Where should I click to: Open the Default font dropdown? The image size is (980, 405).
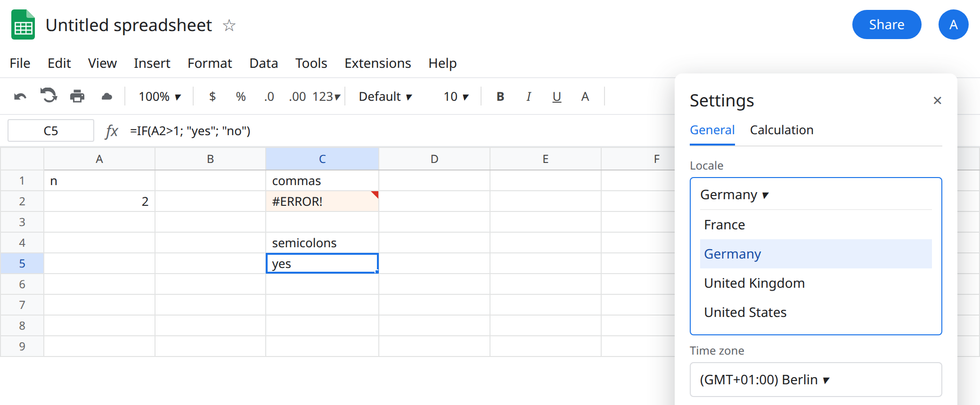coord(385,97)
